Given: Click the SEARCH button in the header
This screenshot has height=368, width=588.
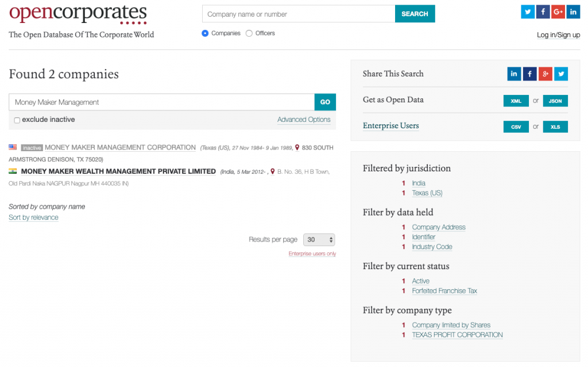Looking at the screenshot, I should [x=415, y=14].
